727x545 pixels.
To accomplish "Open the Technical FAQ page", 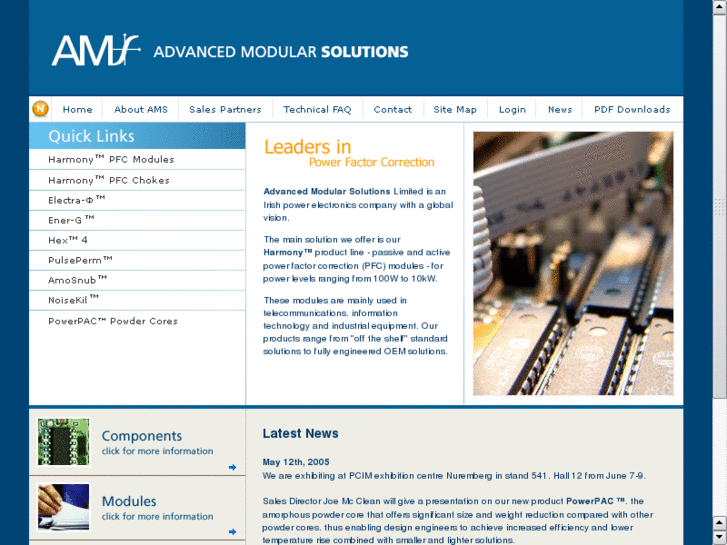I will click(318, 109).
